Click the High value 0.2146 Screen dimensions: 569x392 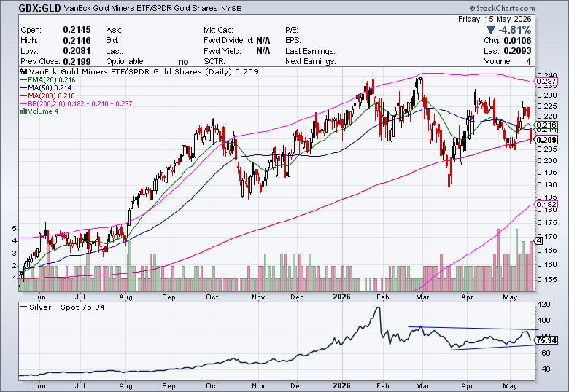77,40
